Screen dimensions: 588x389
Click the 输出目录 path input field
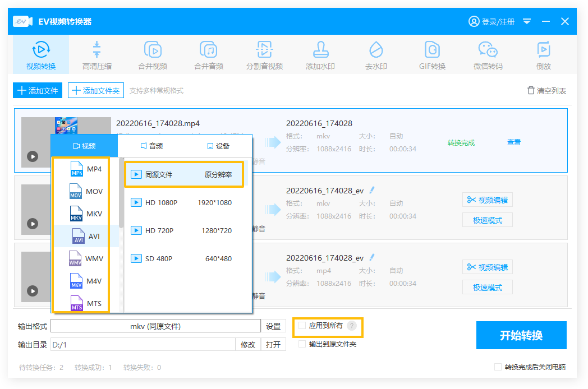143,345
